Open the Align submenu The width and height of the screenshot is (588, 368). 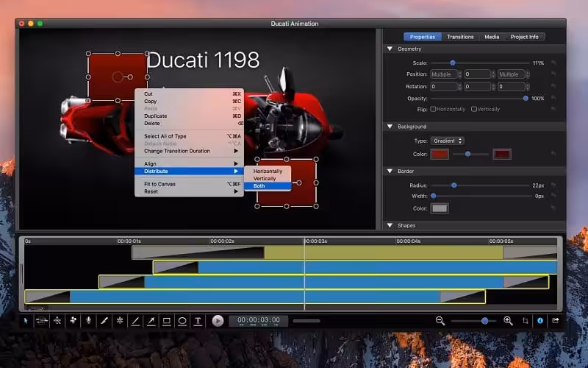click(189, 163)
